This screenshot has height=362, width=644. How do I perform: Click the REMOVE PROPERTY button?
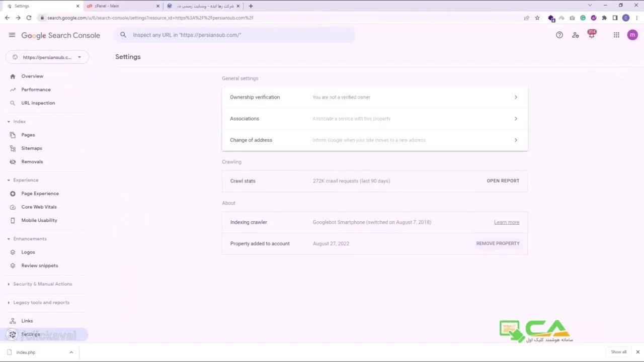coord(498,244)
